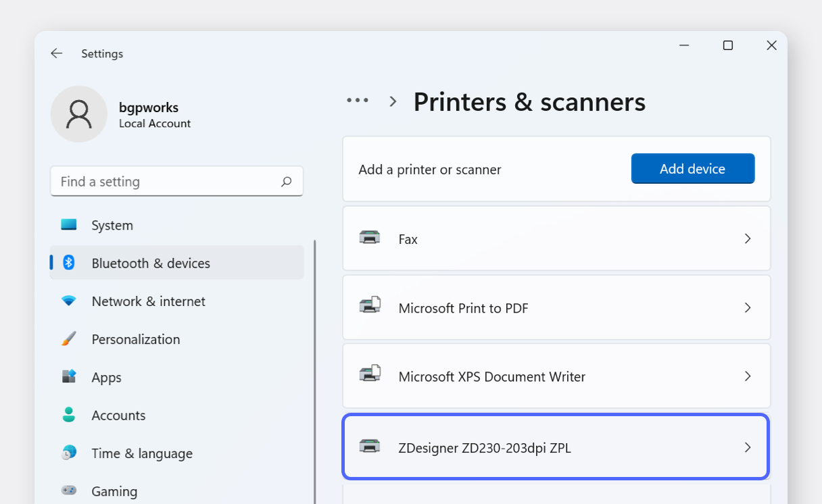Open ZDesigner ZD230-203dpi ZPL printer chevron

click(x=748, y=447)
